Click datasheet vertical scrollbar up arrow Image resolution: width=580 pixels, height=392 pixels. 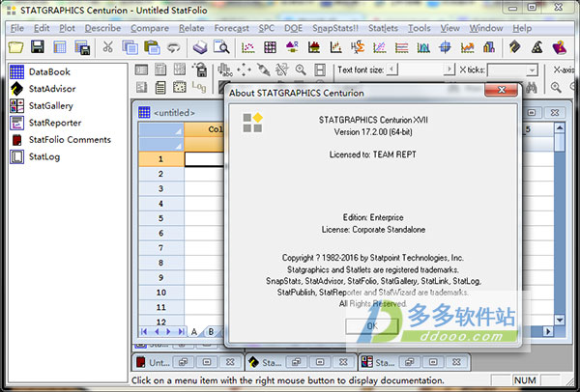560,128
